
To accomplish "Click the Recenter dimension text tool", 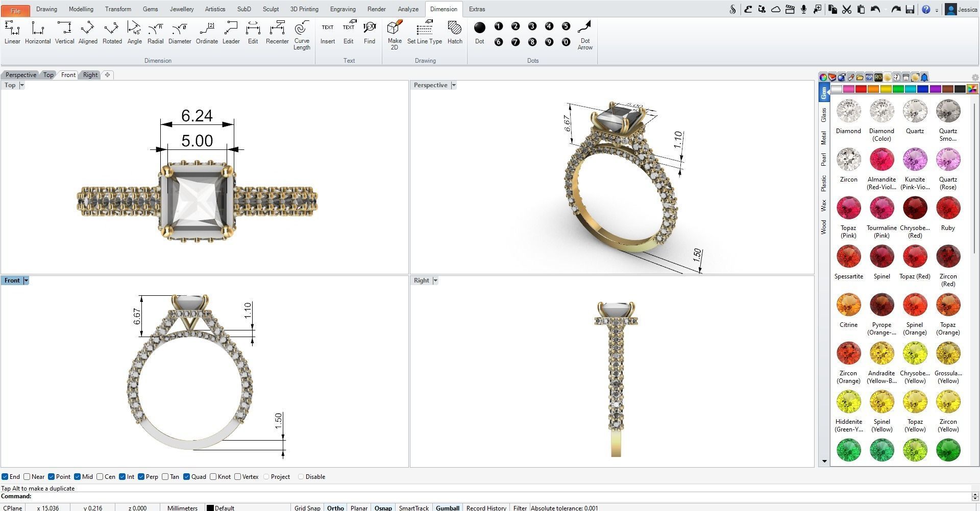I will (x=277, y=33).
